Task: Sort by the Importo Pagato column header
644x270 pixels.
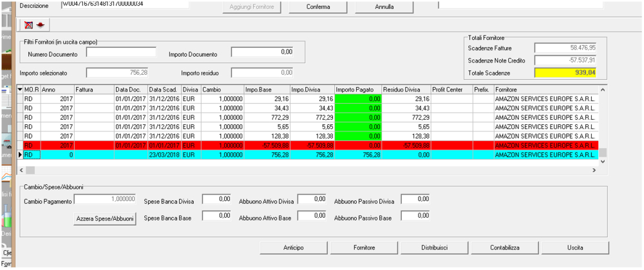Action: (357, 89)
